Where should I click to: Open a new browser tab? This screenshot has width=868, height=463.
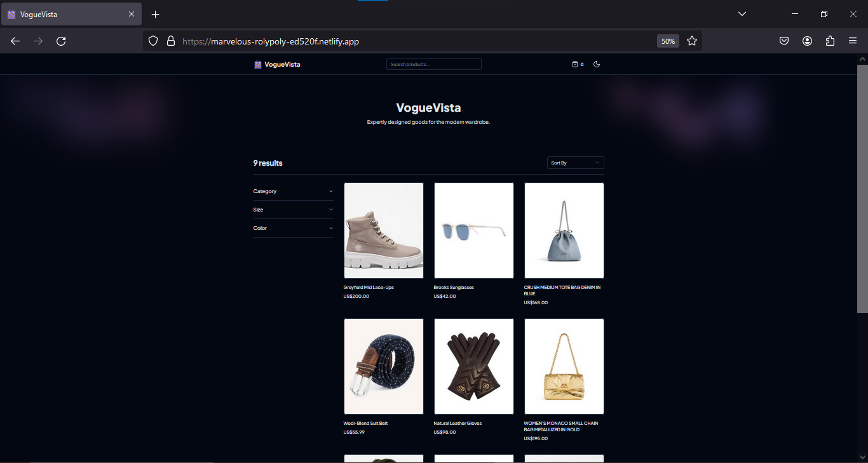[x=155, y=14]
